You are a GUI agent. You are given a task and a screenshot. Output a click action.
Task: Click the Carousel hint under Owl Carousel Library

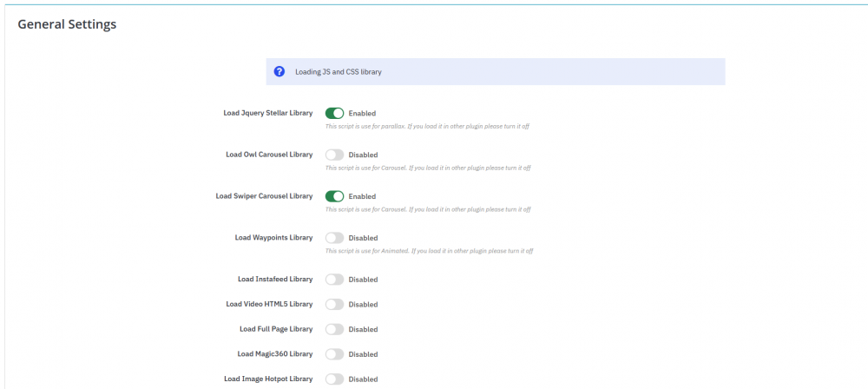click(428, 168)
